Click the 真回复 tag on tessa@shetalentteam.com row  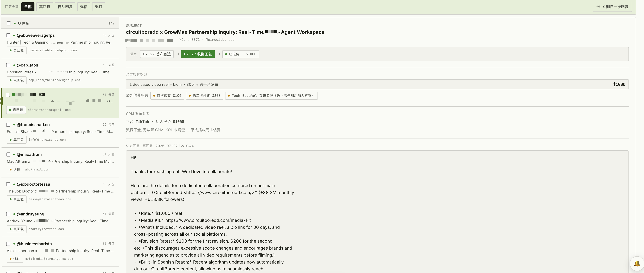point(16,199)
